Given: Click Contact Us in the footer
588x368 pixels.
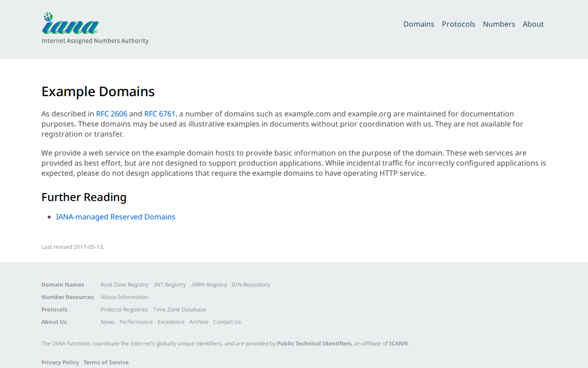Looking at the screenshot, I should pos(227,322).
